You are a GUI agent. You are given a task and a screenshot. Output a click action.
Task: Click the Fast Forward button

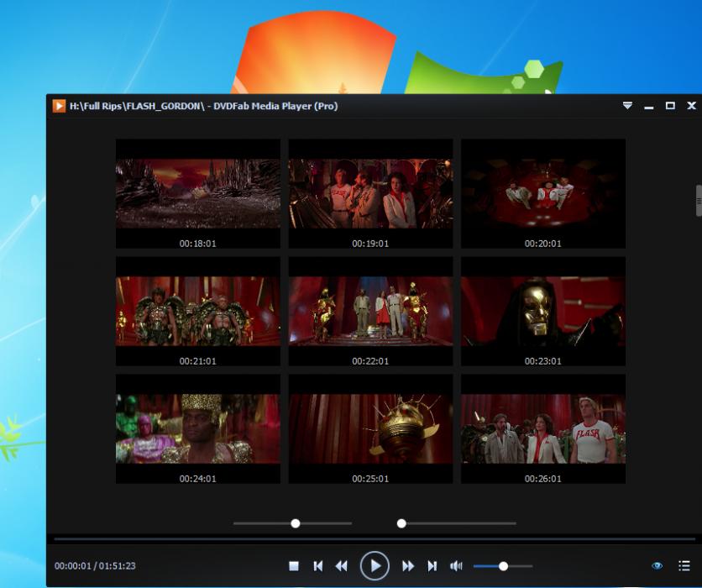[408, 566]
